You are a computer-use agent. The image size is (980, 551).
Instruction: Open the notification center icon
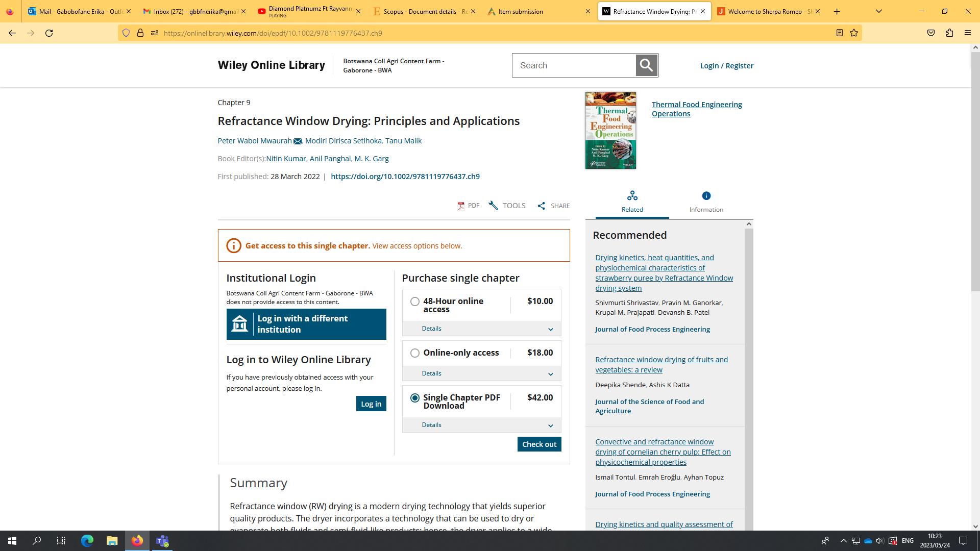click(x=963, y=541)
